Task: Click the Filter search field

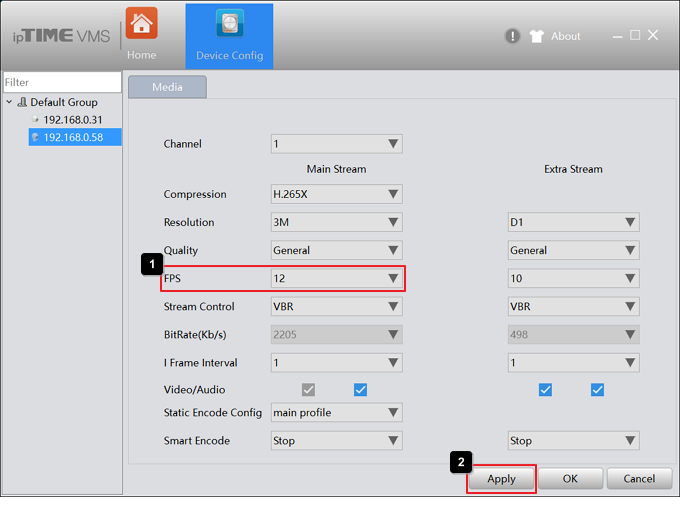Action: [x=62, y=82]
